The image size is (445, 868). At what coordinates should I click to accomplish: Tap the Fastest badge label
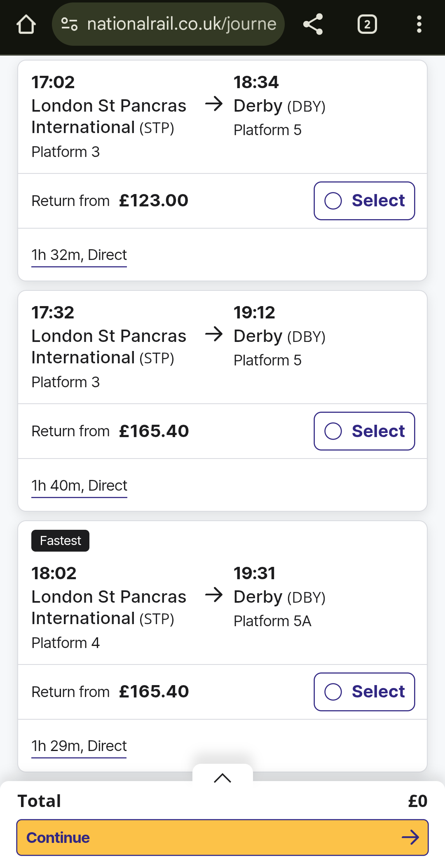[x=60, y=540]
